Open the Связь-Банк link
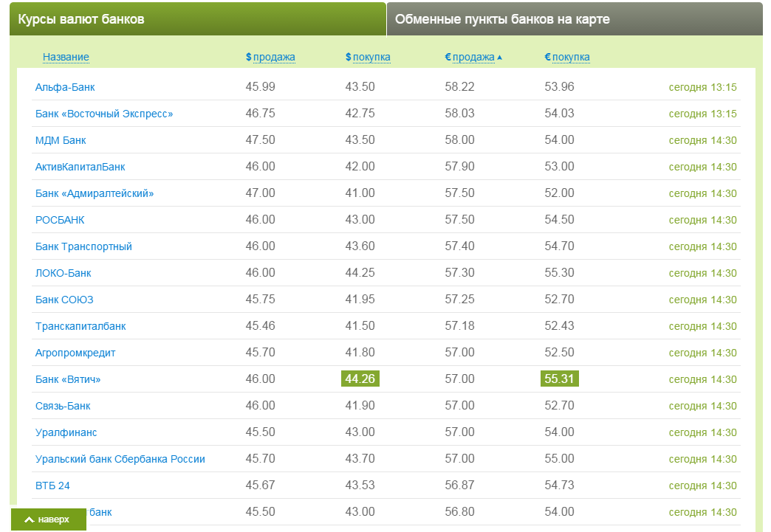Image resolution: width=771 pixels, height=532 pixels. [x=63, y=405]
